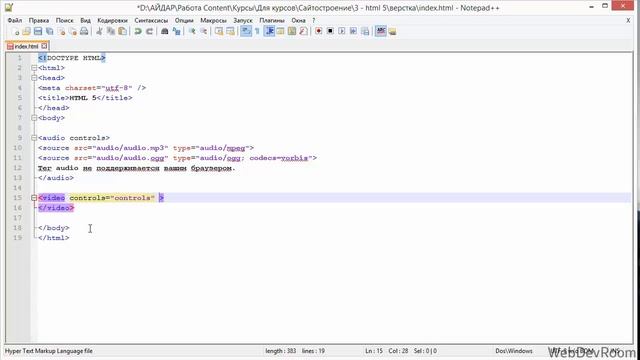
Task: Click the closing </video> tag
Action: (56, 208)
